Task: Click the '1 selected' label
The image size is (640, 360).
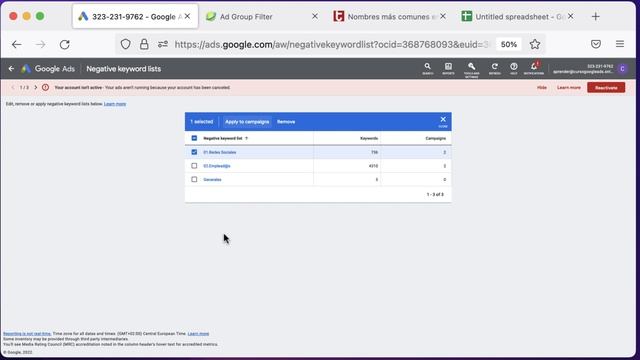Action: 202,122
